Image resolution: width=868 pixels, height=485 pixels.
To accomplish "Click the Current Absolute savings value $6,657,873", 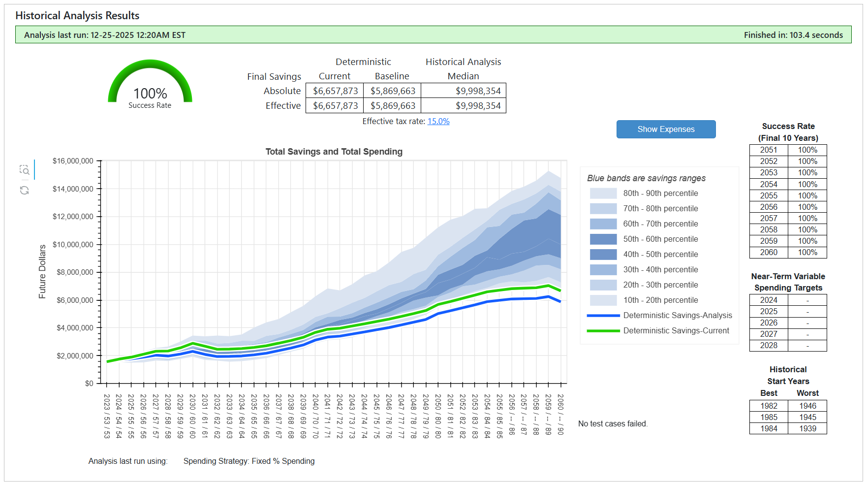I will tap(335, 91).
